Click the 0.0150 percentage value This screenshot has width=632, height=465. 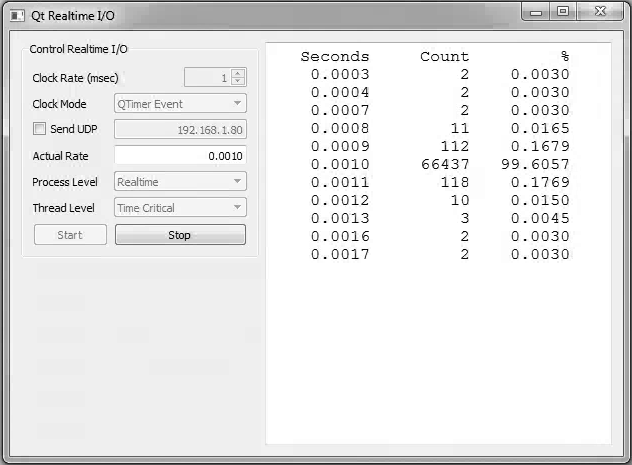541,200
